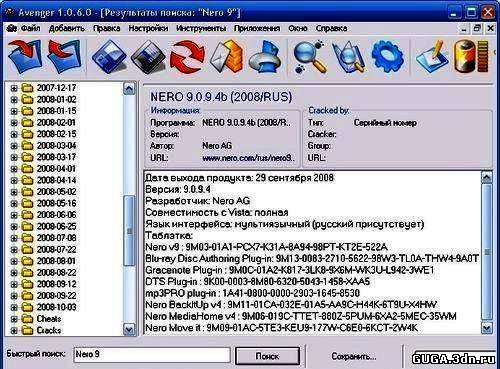Click the red circular refresh arrows icon

pyautogui.click(x=187, y=57)
